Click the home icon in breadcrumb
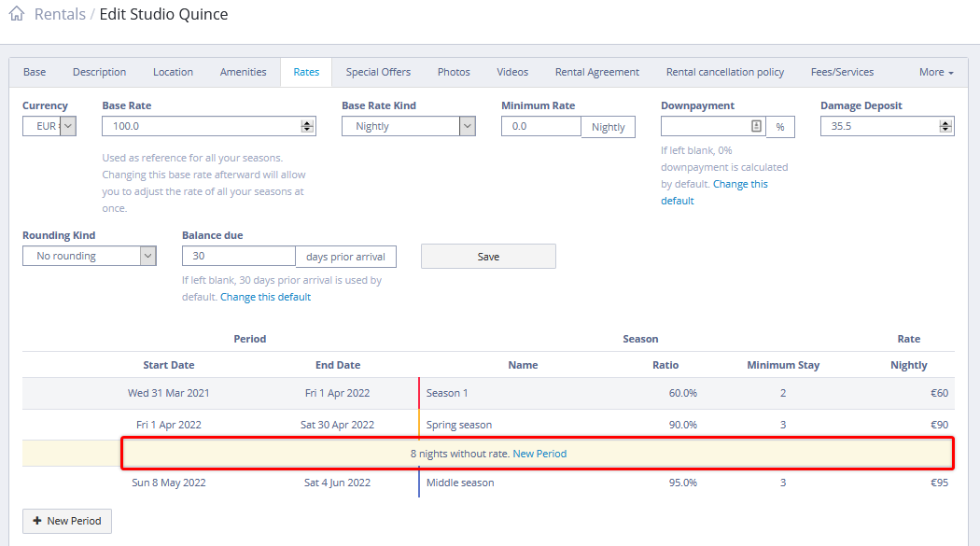This screenshot has height=546, width=980. click(16, 15)
